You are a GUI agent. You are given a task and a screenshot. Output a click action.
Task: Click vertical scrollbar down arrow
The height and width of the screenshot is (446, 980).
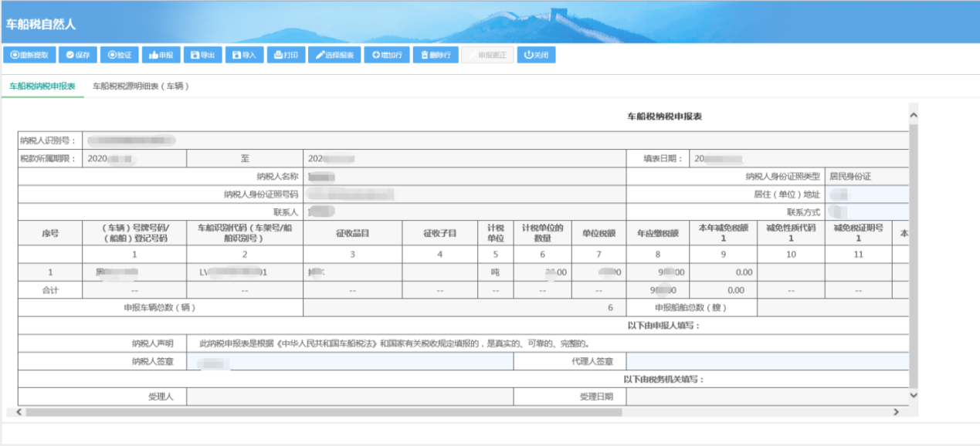pos(914,395)
